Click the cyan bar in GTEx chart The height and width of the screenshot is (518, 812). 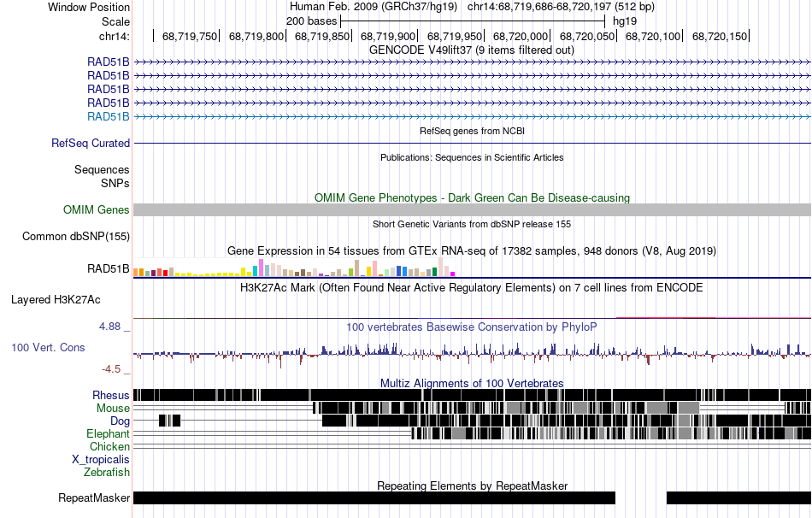[x=256, y=271]
